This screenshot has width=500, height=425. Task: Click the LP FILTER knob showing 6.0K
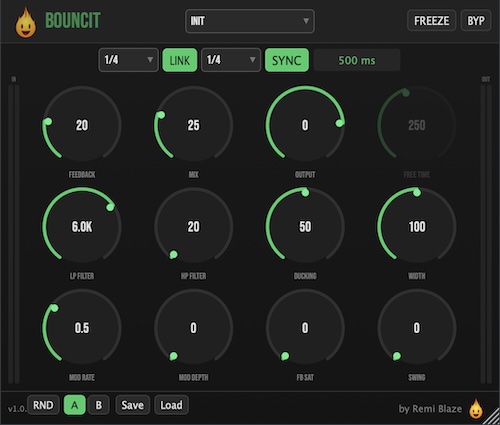click(x=82, y=227)
